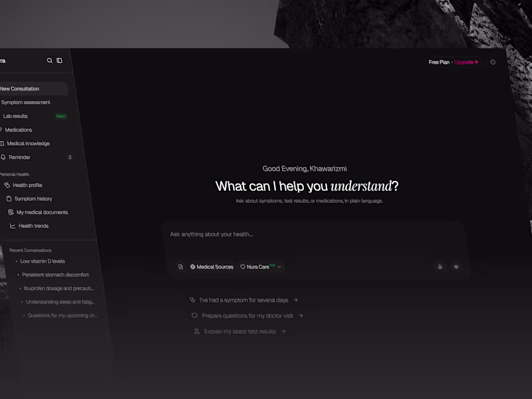Select 'Explain my latest test results' suggestion

pyautogui.click(x=240, y=331)
